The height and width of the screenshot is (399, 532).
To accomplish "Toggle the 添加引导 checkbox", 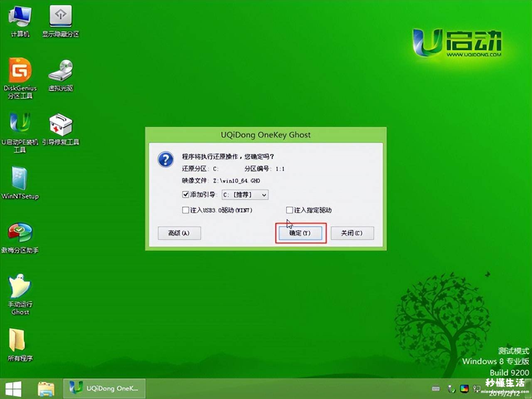I will [185, 194].
